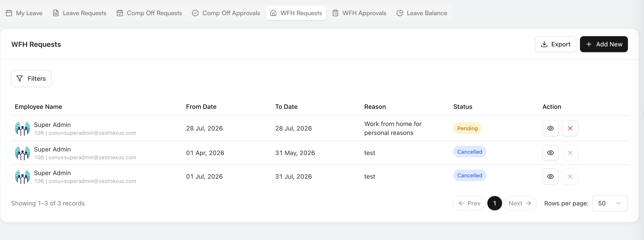This screenshot has height=240, width=644.
Task: Add New WFH request
Action: click(x=604, y=44)
